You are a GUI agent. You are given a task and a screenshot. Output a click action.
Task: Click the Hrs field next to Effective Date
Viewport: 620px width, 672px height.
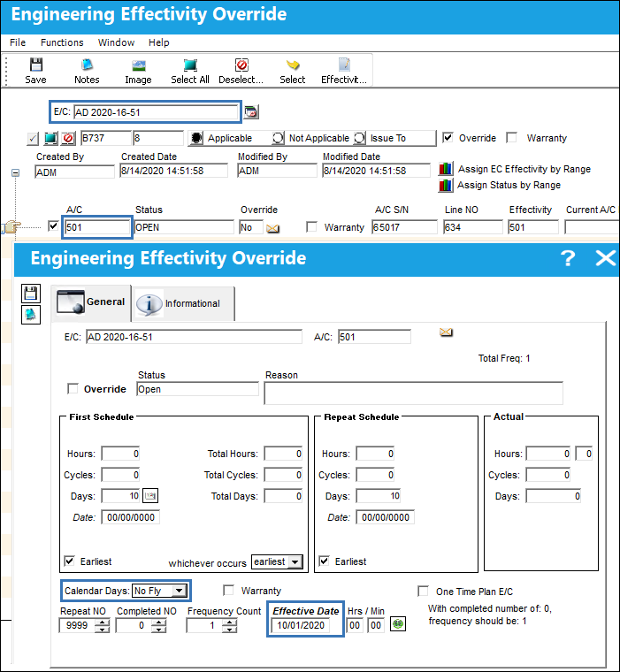[x=355, y=625]
